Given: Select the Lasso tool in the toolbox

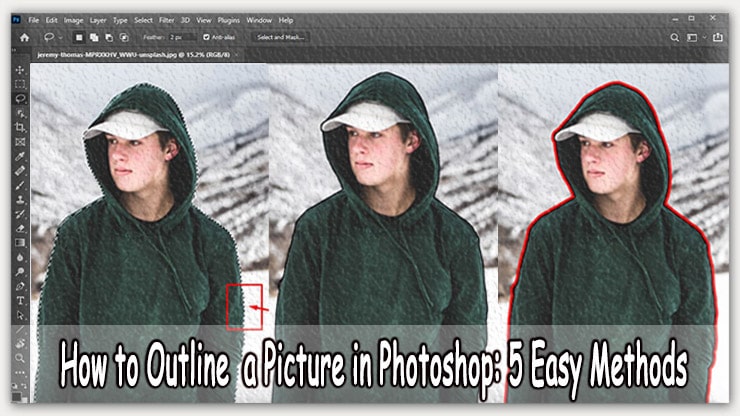Looking at the screenshot, I should (20, 99).
